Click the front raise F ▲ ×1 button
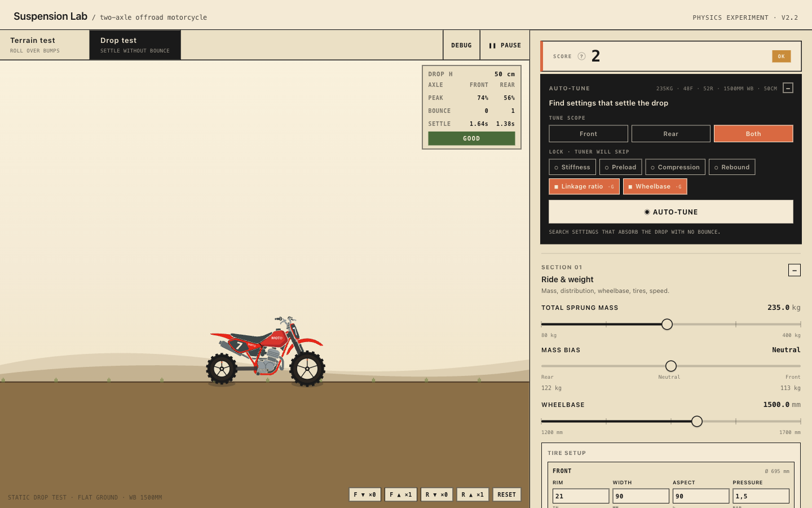 click(401, 494)
